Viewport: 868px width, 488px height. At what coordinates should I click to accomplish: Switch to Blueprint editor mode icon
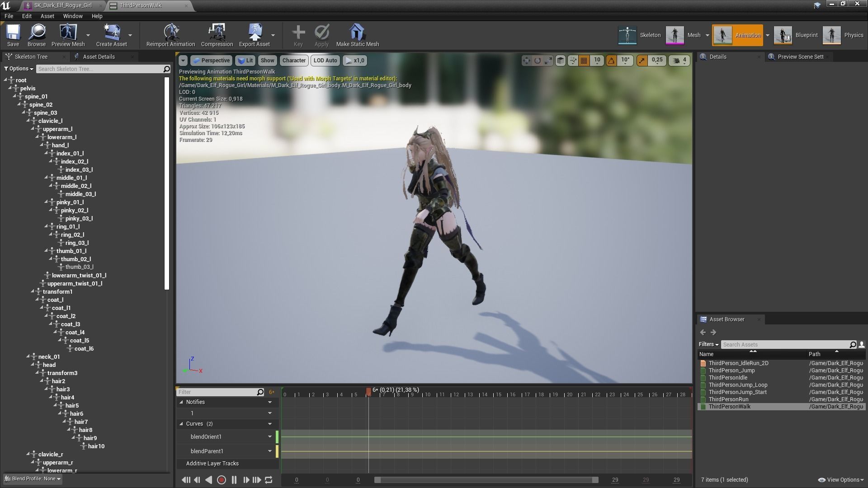point(783,35)
